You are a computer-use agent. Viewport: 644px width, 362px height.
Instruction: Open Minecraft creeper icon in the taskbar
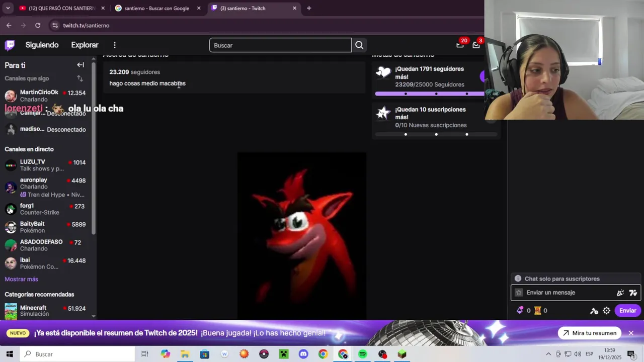coord(284,354)
